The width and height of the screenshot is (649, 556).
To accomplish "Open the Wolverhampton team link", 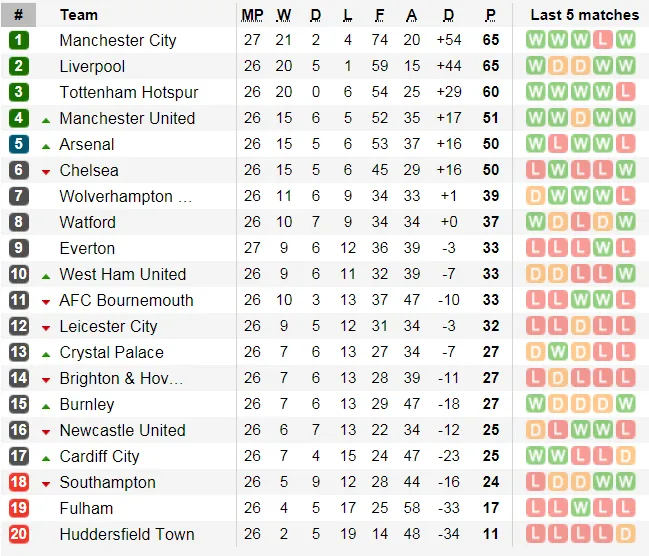I will point(126,196).
